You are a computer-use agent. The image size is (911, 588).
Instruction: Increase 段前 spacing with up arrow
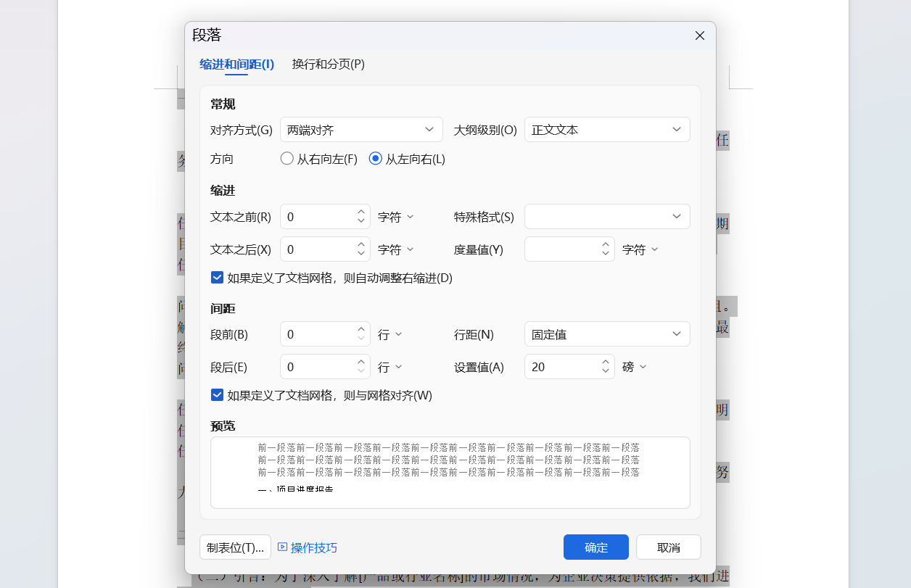pyautogui.click(x=360, y=329)
